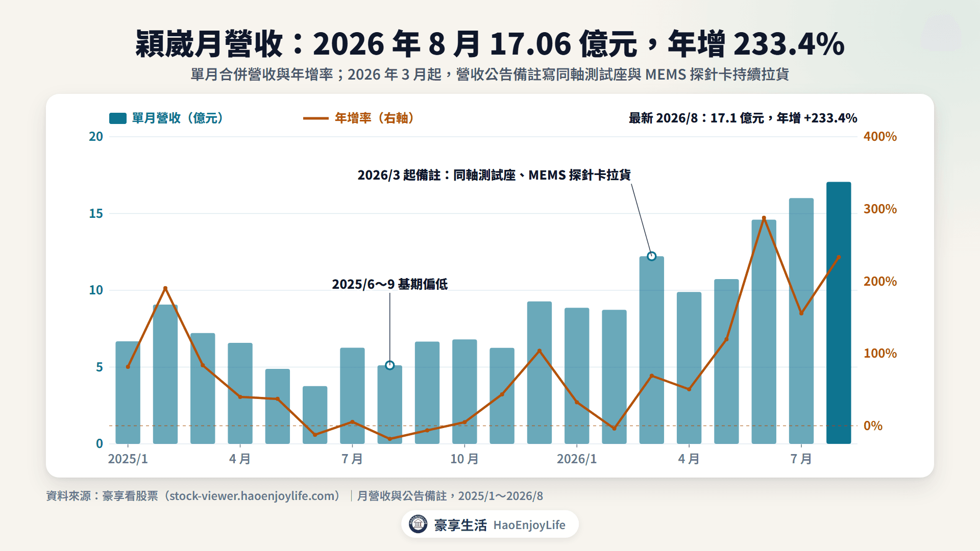Click the main title 穎崴月營收
The image size is (980, 551).
point(490,44)
